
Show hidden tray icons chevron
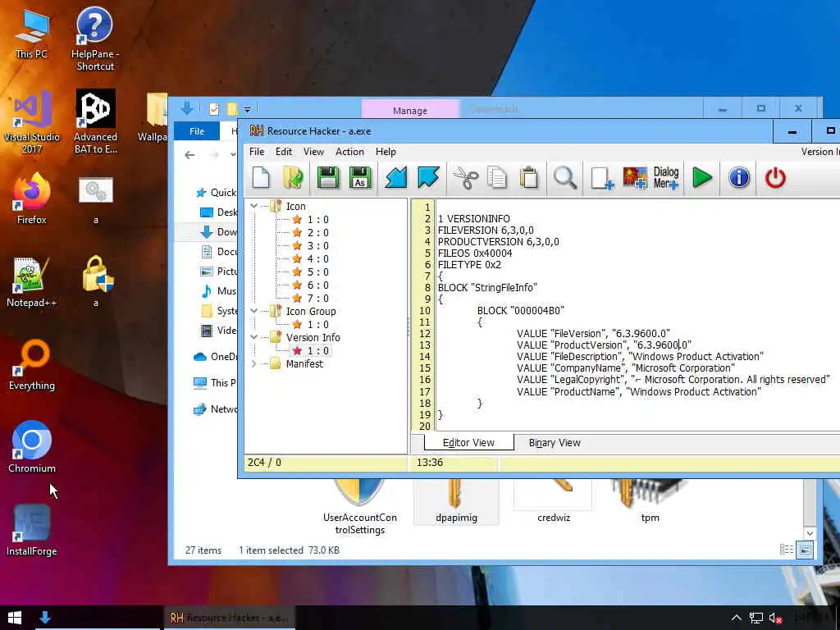[x=736, y=619]
